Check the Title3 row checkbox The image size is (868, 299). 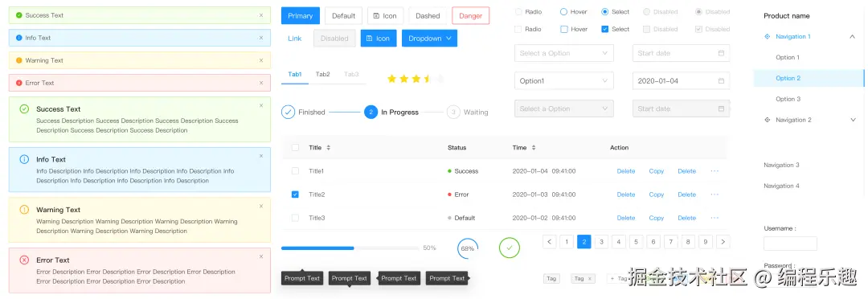(x=295, y=218)
